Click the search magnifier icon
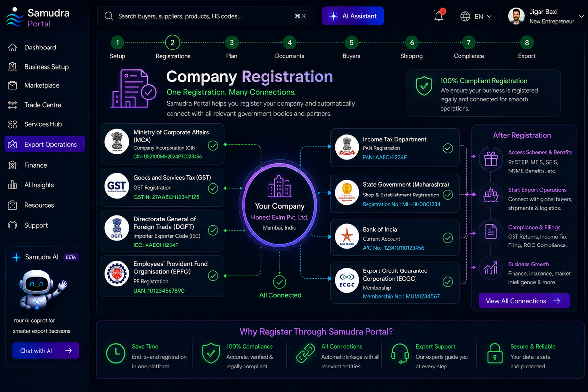Viewport: 588px width, 392px height. pyautogui.click(x=109, y=16)
